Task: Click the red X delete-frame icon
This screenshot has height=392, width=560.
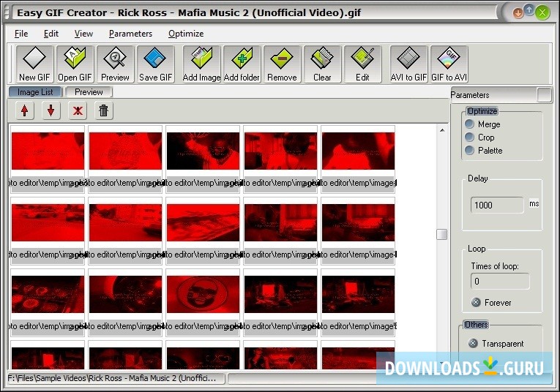Action: (78, 110)
